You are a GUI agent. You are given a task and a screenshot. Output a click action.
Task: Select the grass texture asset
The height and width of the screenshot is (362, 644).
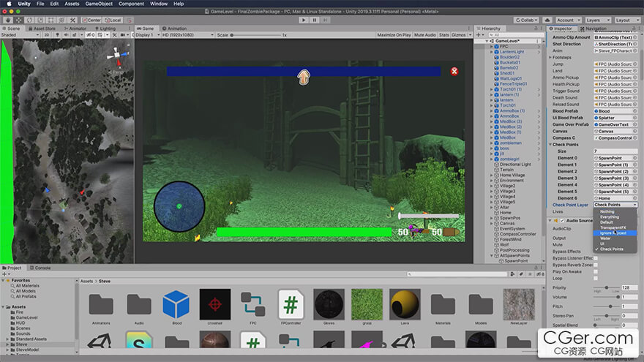click(x=367, y=304)
